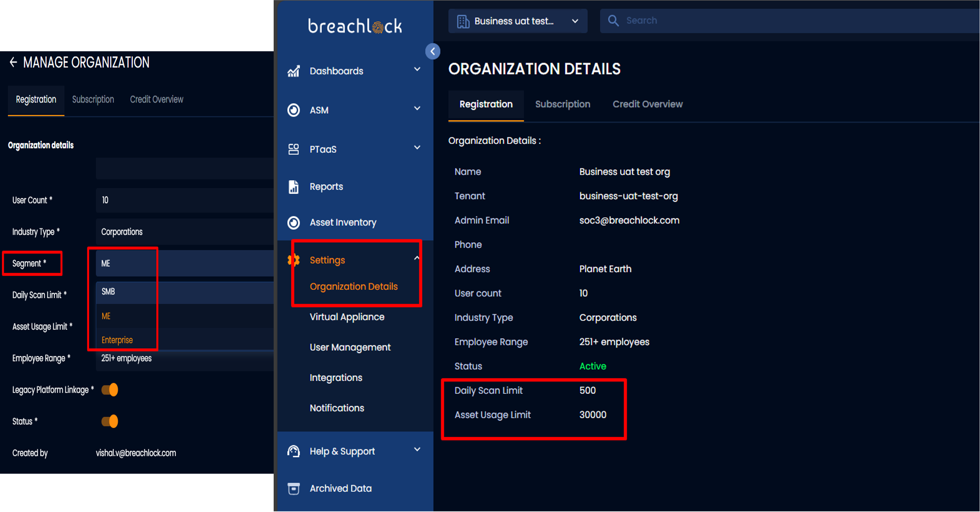Screen dimensions: 980x512
Task: Click the business-uat-test-org tenant value
Action: (x=629, y=196)
